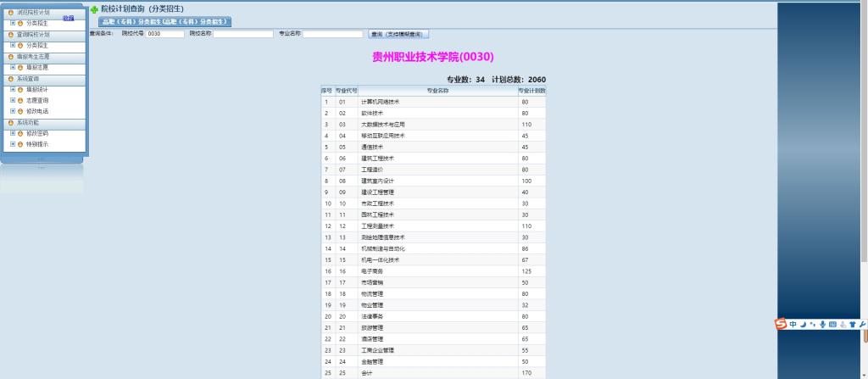Click the green plus icon beside 院校计划查询
868x379 pixels.
(x=94, y=9)
